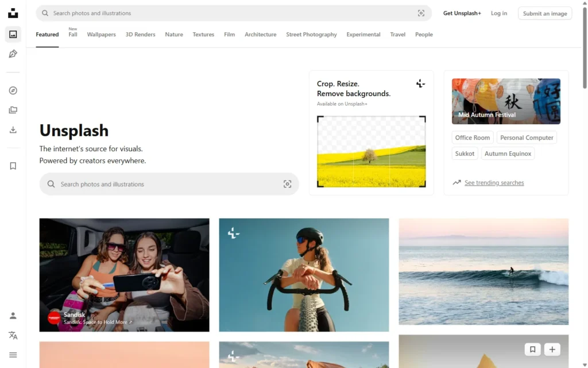
Task: Open the Collections icon in sidebar
Action: point(13,110)
